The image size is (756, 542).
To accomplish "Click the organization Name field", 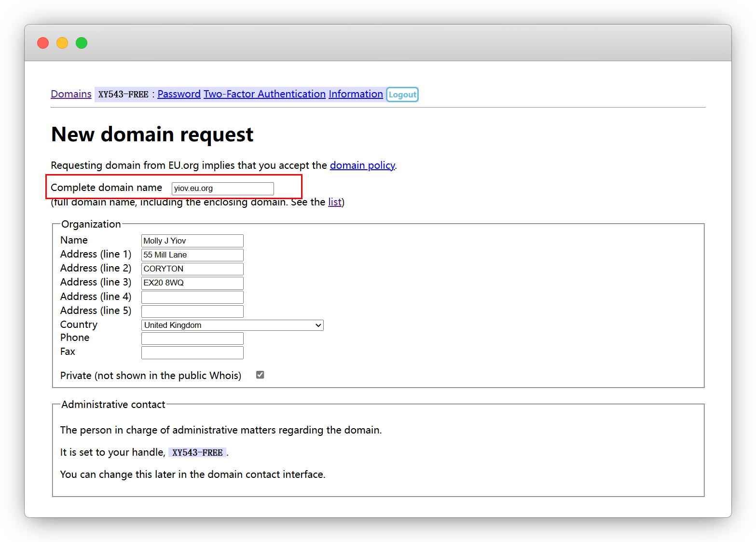I will tap(192, 241).
